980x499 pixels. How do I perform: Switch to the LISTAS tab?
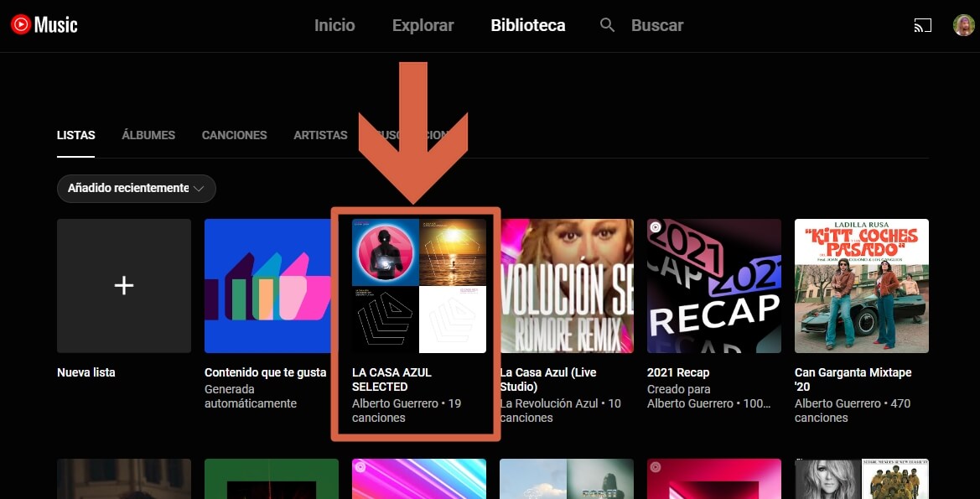point(75,135)
